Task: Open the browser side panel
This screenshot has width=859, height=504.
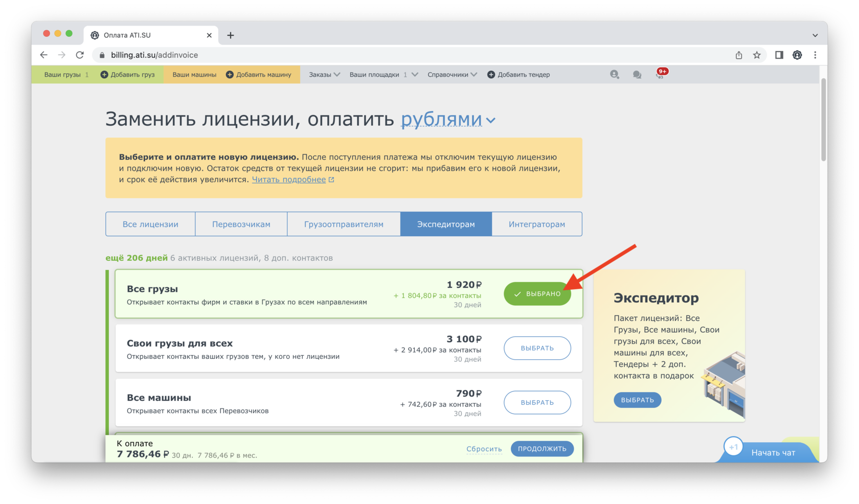Action: [779, 55]
